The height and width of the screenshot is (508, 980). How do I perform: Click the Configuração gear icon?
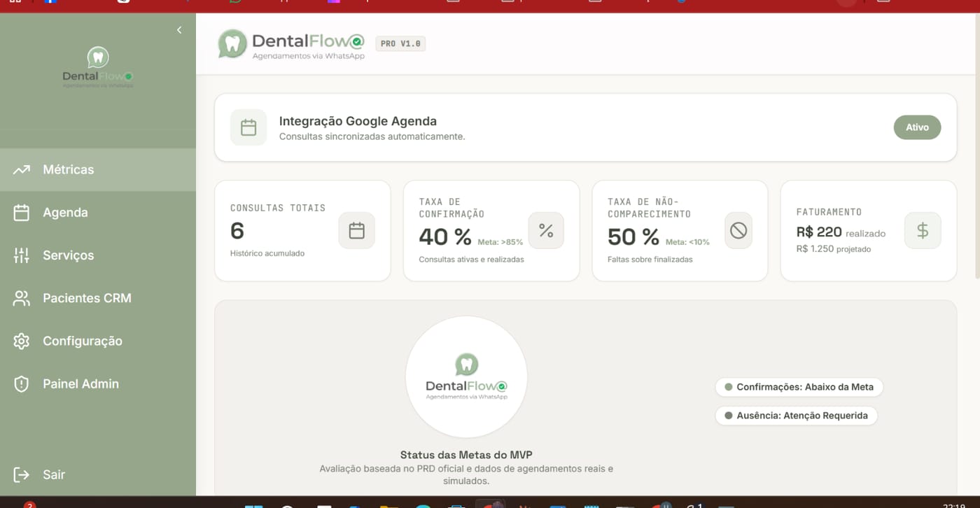click(x=22, y=341)
